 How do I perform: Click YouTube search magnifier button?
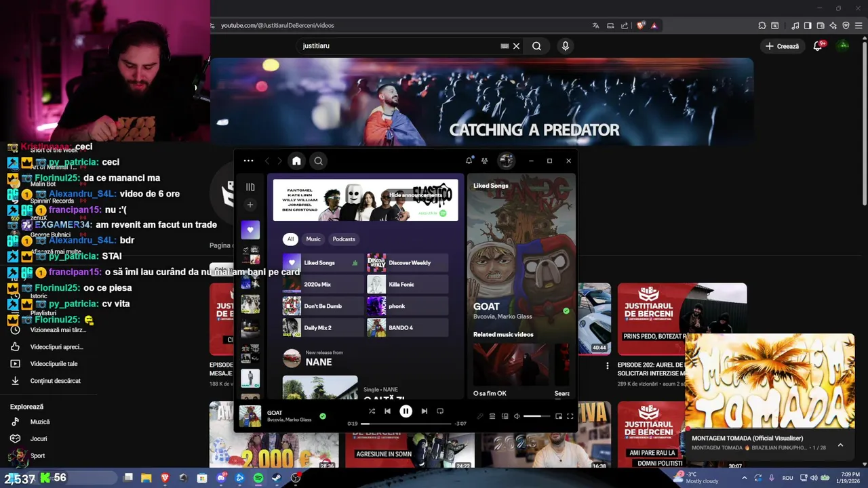[x=536, y=46]
